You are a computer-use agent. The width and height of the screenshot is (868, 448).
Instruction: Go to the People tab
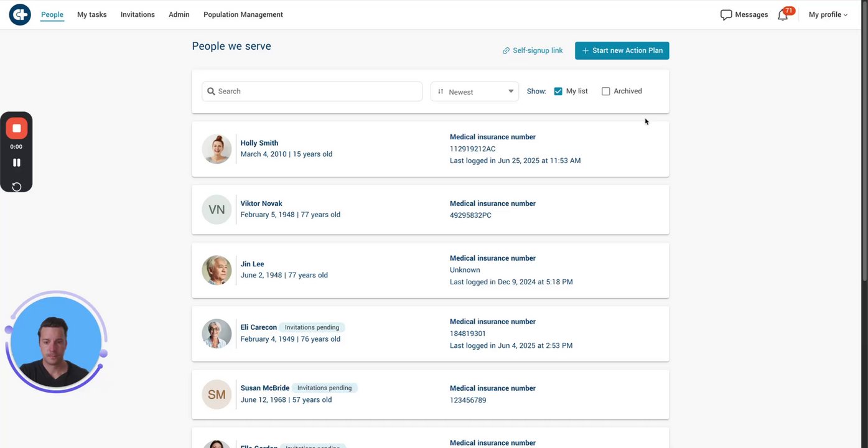pos(52,15)
